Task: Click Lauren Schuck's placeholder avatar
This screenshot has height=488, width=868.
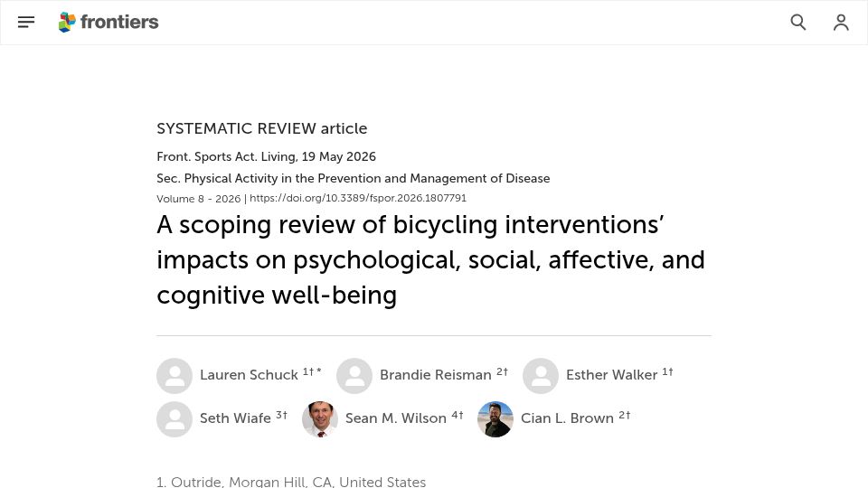Action: 175,376
